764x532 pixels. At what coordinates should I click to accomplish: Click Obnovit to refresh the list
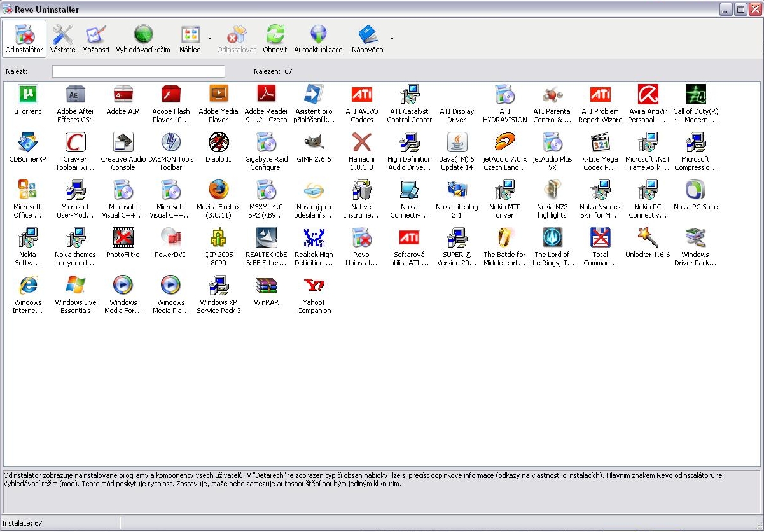tap(275, 39)
